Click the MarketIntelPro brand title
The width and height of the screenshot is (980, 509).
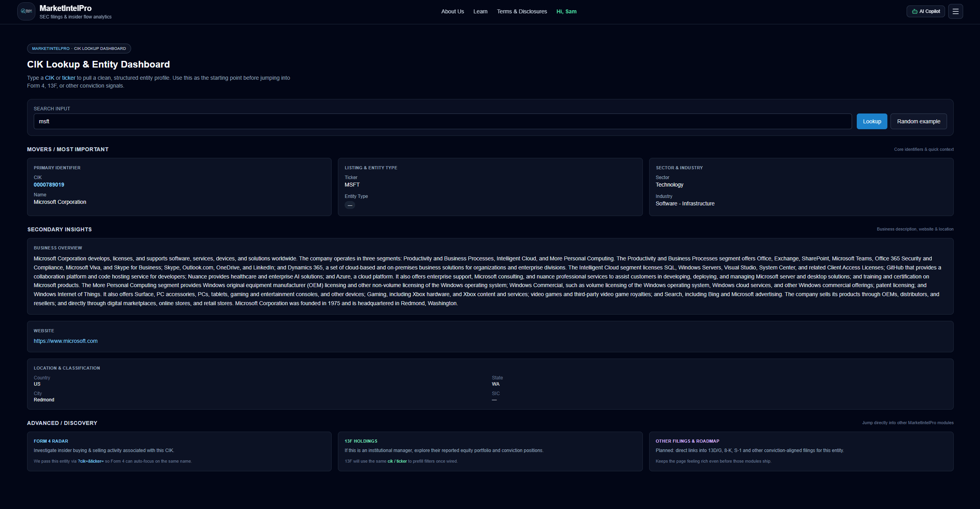(x=66, y=8)
